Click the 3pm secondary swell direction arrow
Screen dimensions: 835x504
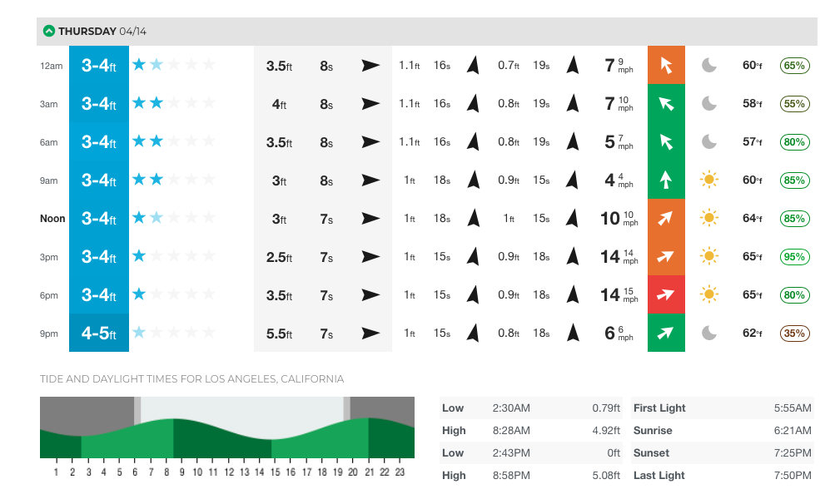pos(473,256)
